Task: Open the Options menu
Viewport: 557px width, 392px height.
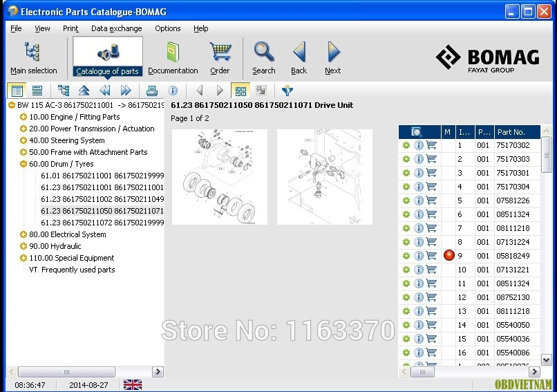Action: click(x=168, y=28)
